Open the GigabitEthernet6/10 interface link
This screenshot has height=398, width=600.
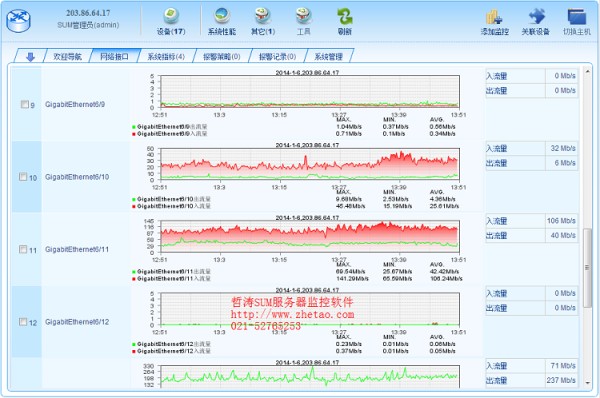pos(77,177)
